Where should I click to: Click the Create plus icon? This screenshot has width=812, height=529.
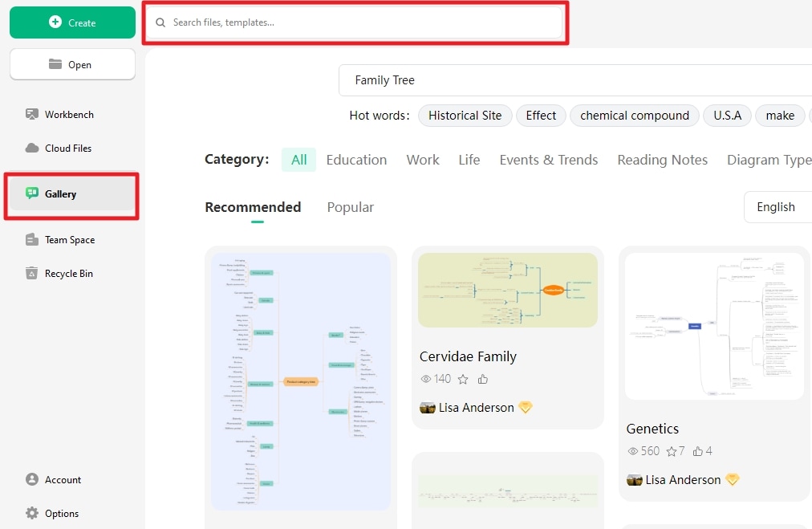pyautogui.click(x=55, y=22)
